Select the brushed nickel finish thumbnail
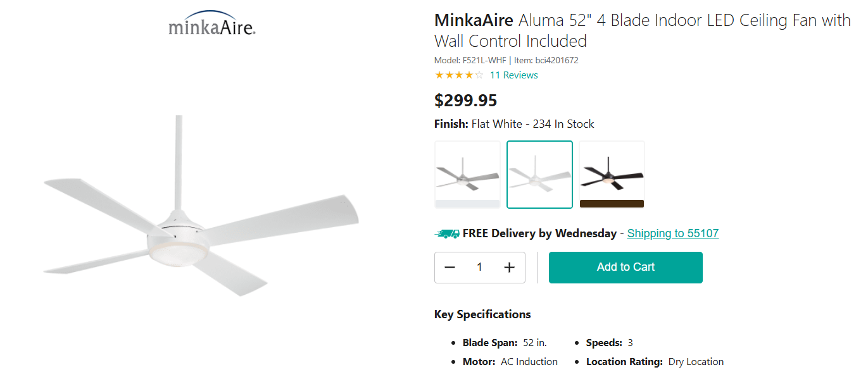 coord(467,174)
